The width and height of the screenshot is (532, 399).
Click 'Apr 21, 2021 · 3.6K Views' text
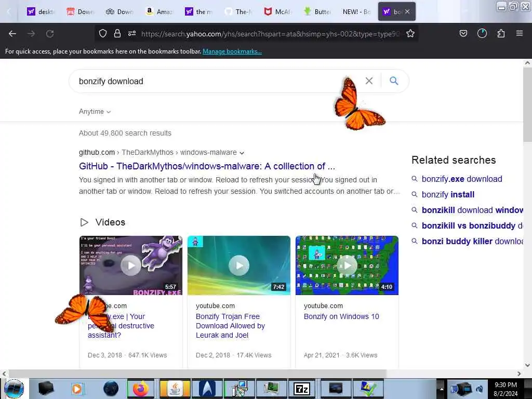click(340, 355)
